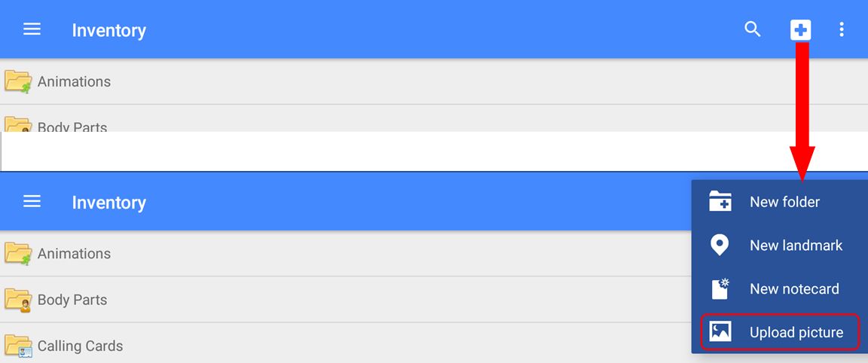868x363 pixels.
Task: Open the Calling Cards folder row
Action: click(80, 346)
